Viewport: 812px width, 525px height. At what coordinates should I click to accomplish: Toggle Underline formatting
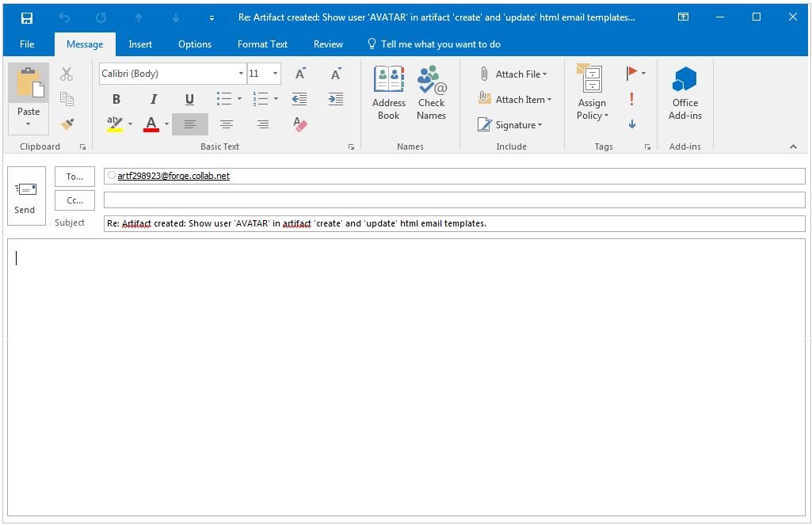coord(189,99)
